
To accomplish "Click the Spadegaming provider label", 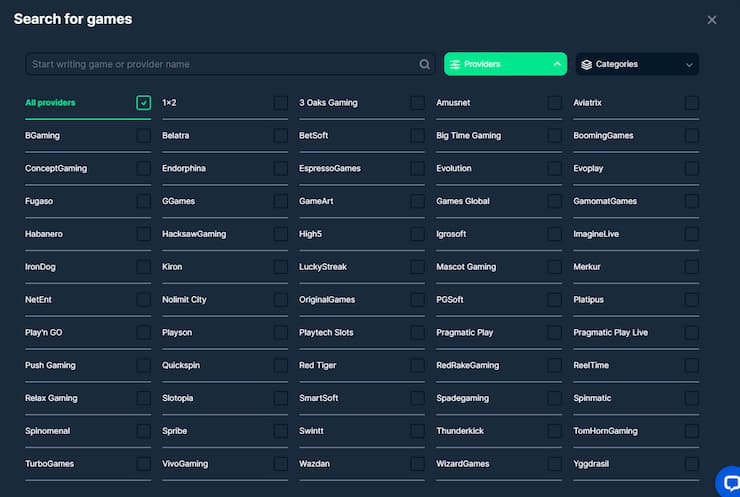I will point(462,398).
